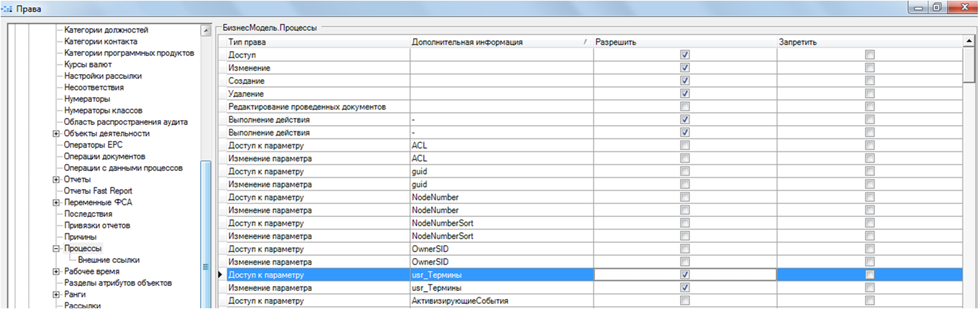This screenshot has width=980, height=309.
Task: Enable Разрешить for Редактирование проведенных документов
Action: 685,106
